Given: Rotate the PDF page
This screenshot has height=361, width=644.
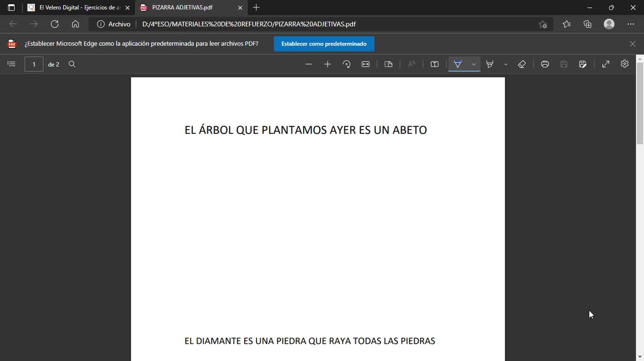Looking at the screenshot, I should click(347, 64).
